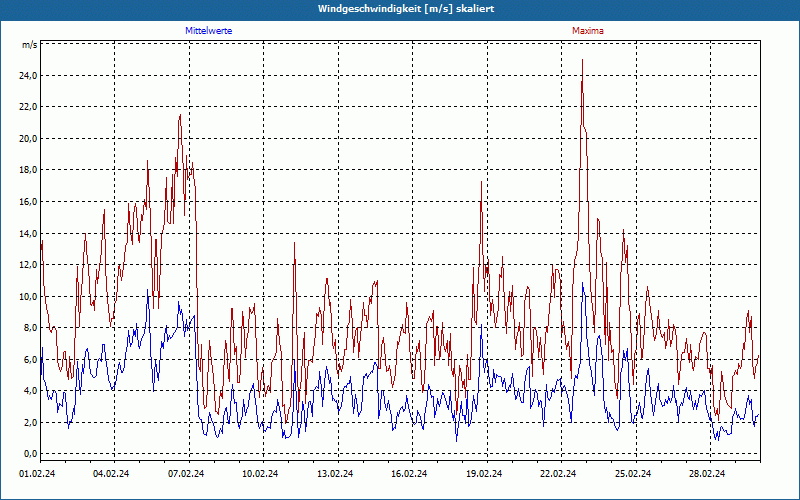Click the 18,0 y-axis label
800x500 pixels.
pyautogui.click(x=29, y=170)
